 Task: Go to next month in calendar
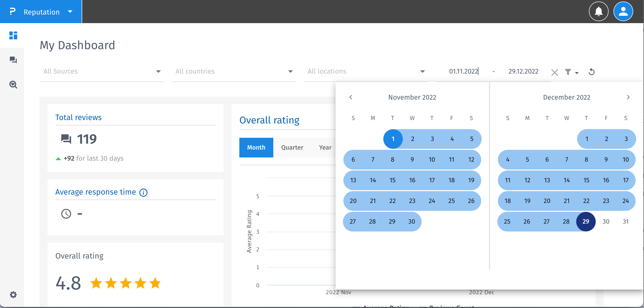click(628, 97)
